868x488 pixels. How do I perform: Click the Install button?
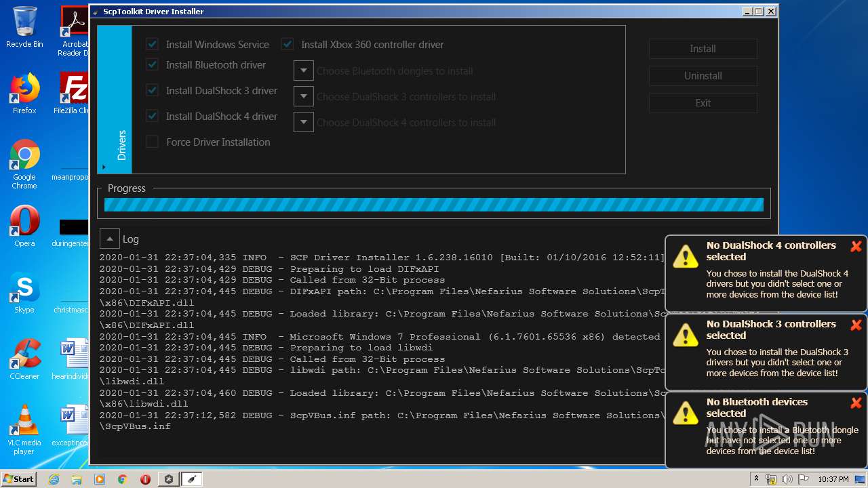[x=703, y=49]
